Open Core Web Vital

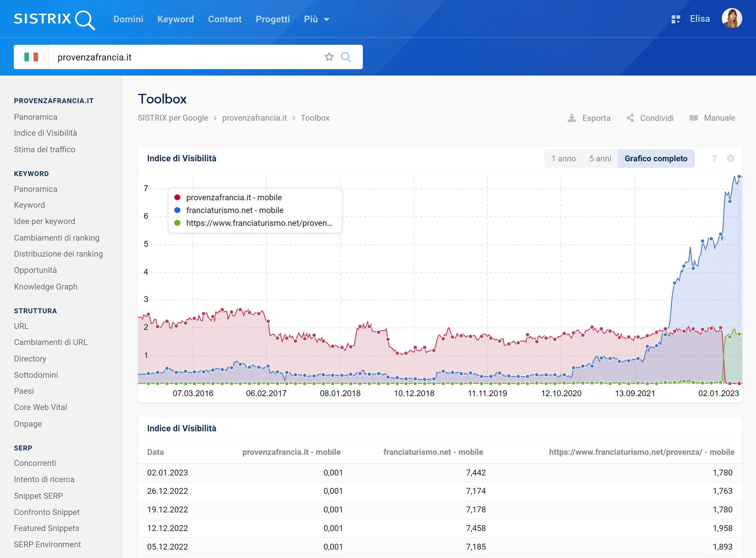[40, 407]
